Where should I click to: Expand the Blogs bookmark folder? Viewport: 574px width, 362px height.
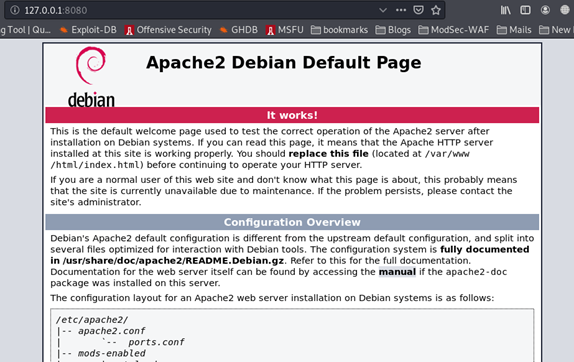(x=393, y=30)
